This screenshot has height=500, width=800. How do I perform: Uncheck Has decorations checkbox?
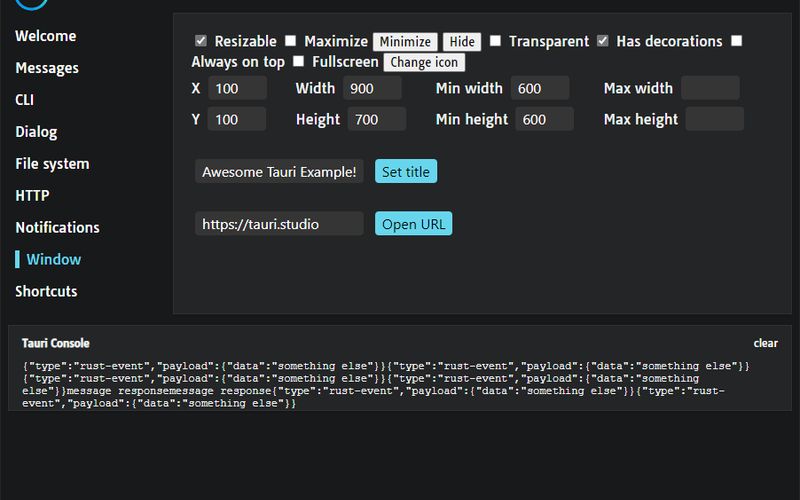click(x=603, y=41)
